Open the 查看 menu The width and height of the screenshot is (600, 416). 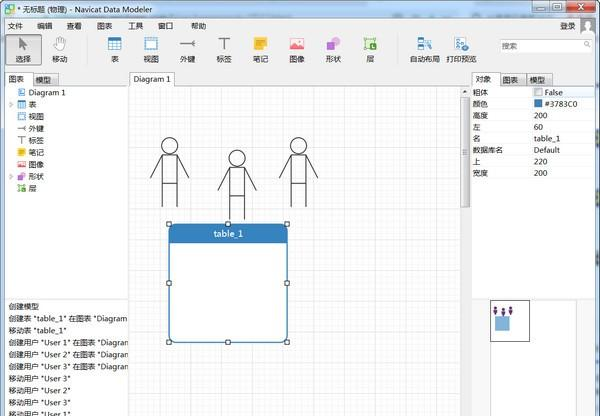pyautogui.click(x=74, y=26)
